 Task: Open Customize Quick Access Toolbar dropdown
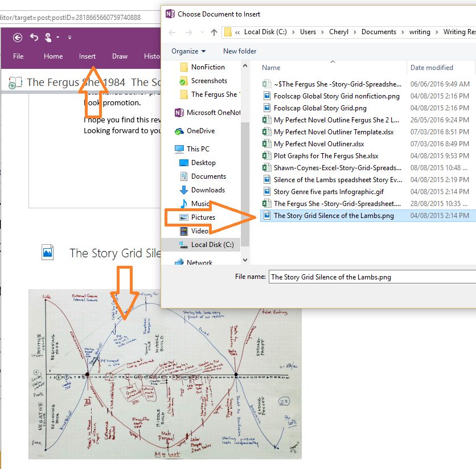click(x=70, y=38)
